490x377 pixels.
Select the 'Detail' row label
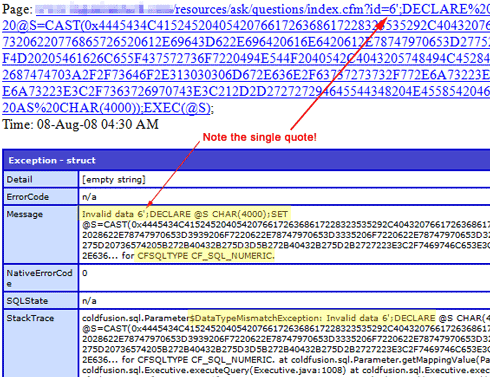[x=41, y=179]
